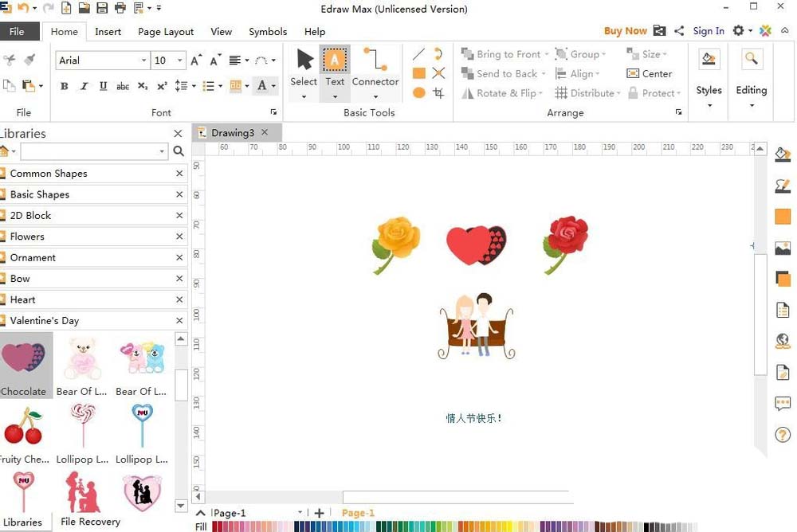Enable underline formatting

pos(103,86)
